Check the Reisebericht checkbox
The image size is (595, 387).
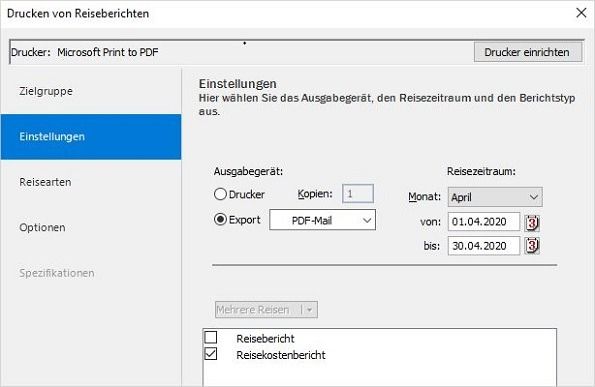tap(211, 337)
